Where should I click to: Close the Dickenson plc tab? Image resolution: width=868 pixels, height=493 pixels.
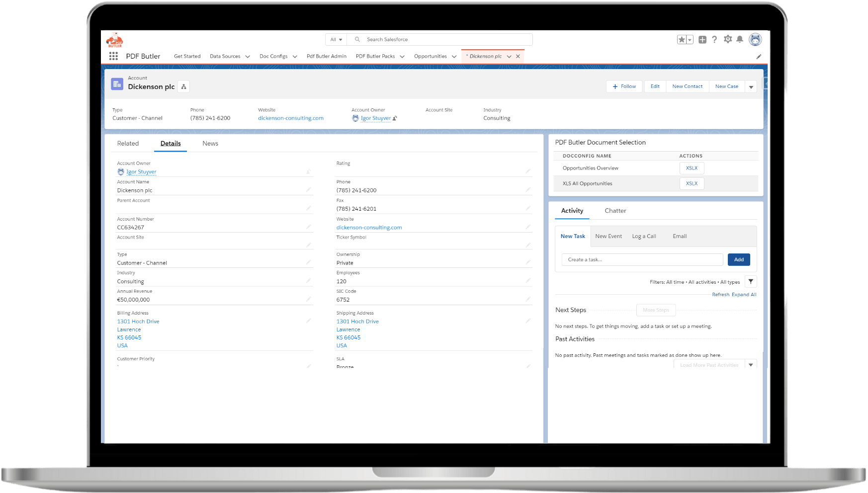pyautogui.click(x=518, y=57)
